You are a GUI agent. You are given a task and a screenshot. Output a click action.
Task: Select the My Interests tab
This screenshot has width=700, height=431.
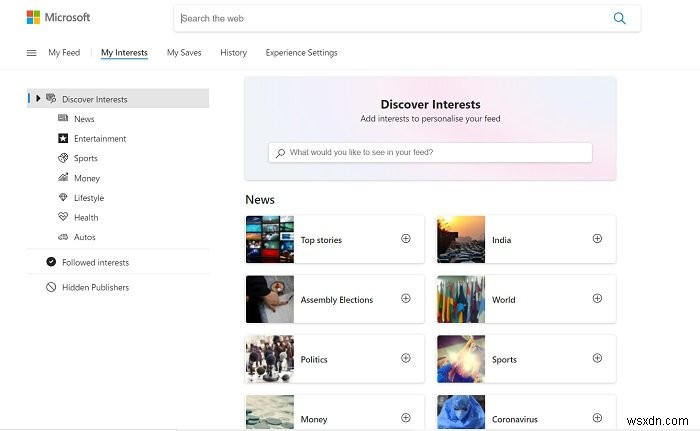point(124,53)
